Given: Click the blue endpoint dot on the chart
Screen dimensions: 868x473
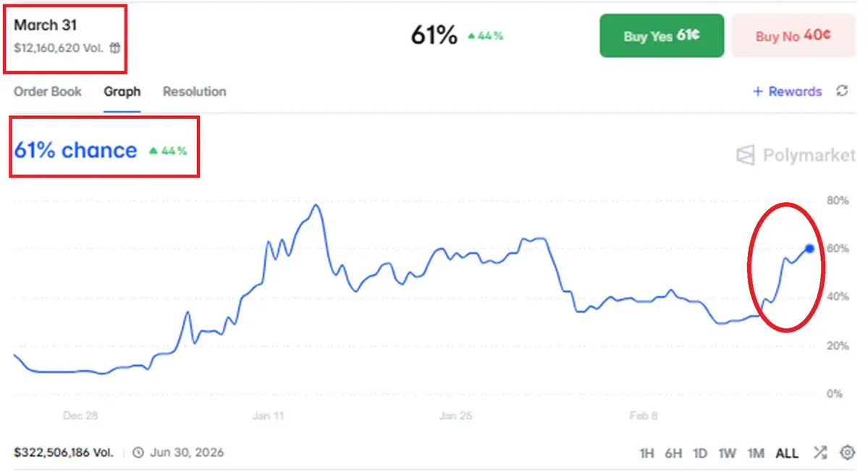Looking at the screenshot, I should click(x=809, y=248).
